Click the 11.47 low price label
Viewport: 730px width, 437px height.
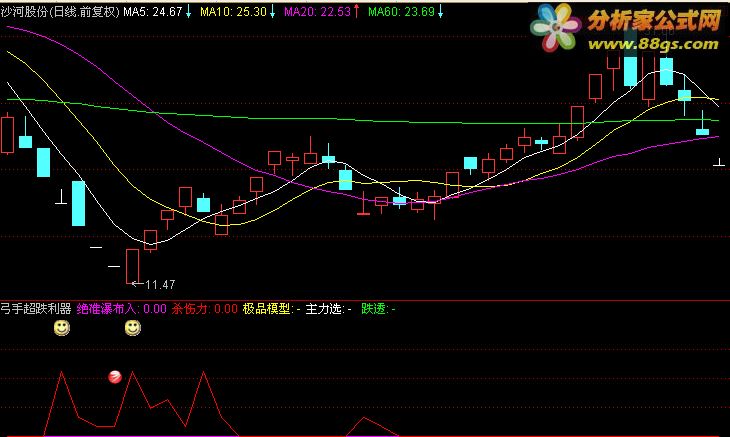[x=160, y=284]
